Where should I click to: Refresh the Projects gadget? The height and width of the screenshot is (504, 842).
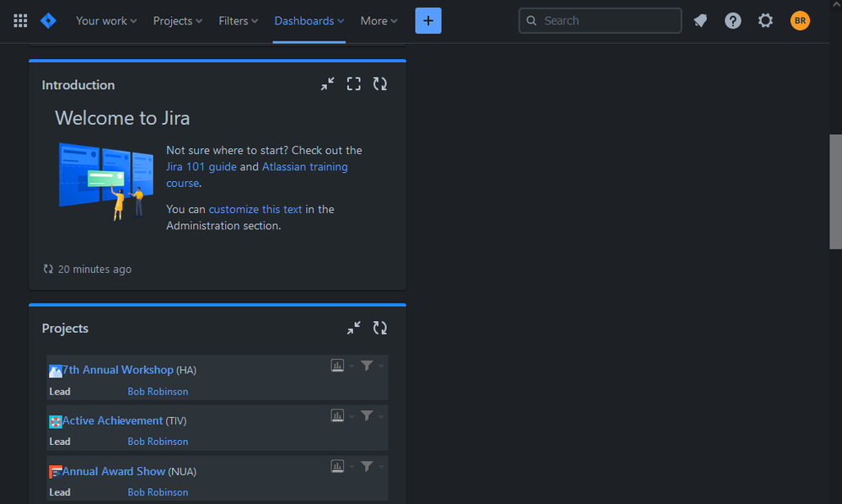pyautogui.click(x=379, y=328)
